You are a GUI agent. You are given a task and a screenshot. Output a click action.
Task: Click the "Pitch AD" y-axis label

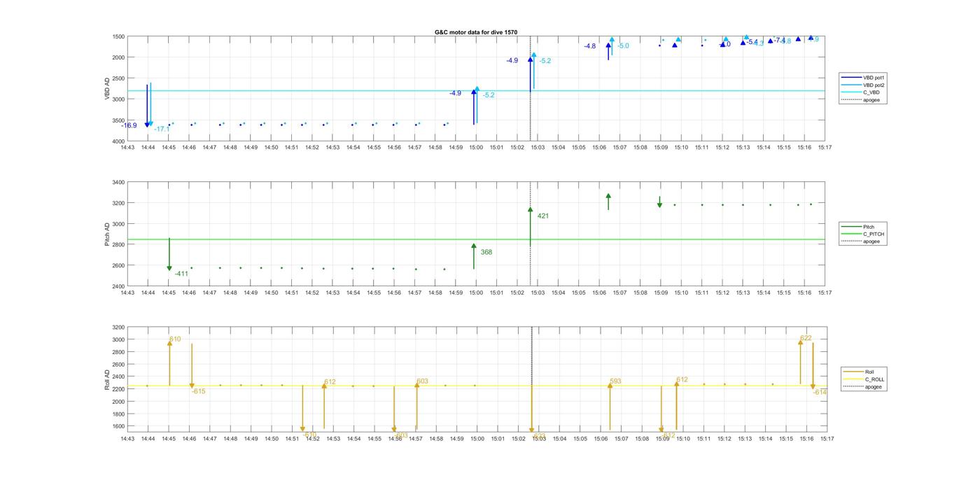point(108,234)
